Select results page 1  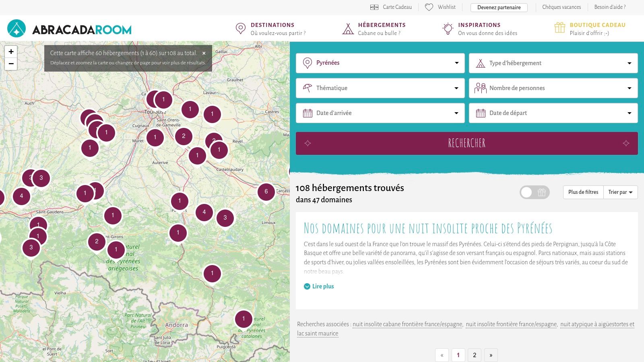click(458, 355)
